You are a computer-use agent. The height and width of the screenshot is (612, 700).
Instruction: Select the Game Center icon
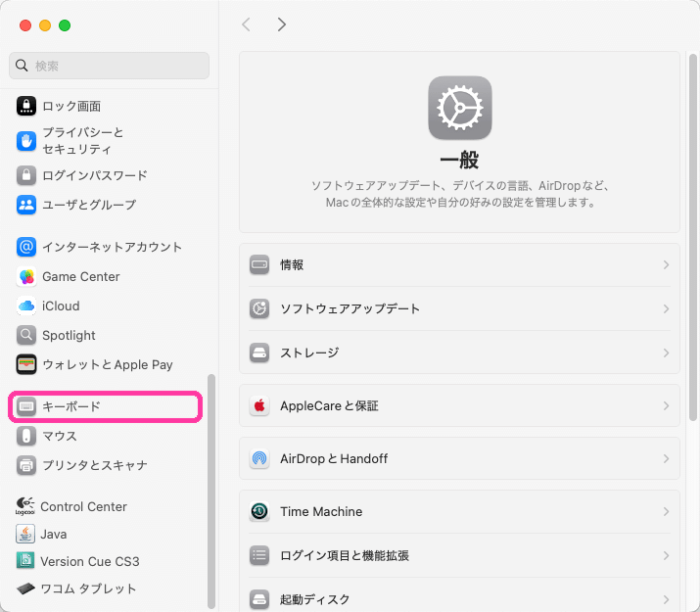(x=26, y=276)
